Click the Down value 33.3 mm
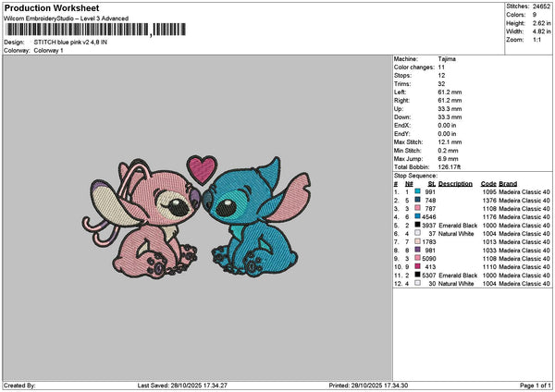The height and width of the screenshot is (392, 555). click(450, 117)
